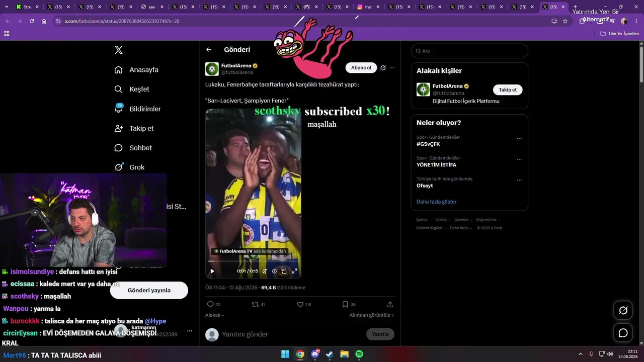Bookmark the post with 45 bookmarks

point(349,304)
